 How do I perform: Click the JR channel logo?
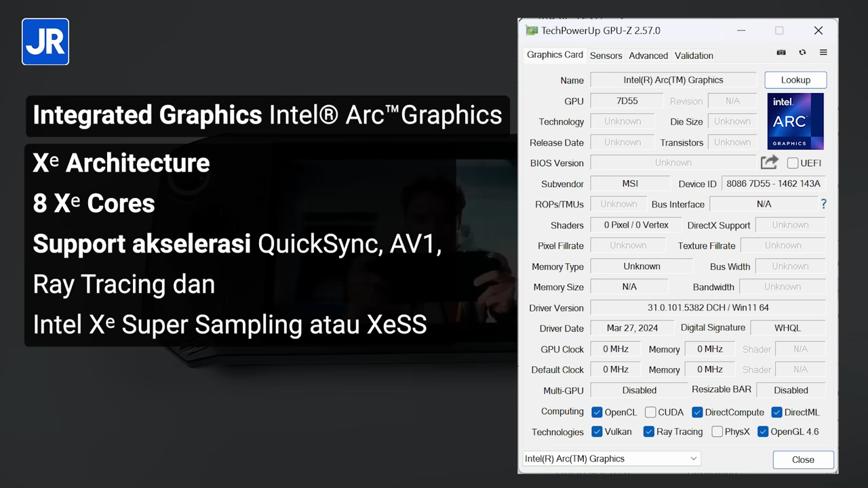45,42
